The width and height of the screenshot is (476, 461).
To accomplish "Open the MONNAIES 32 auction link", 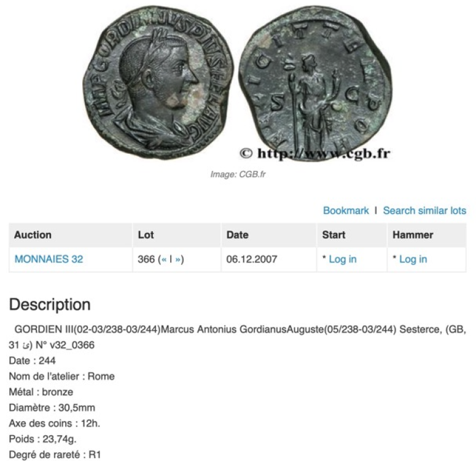I will point(49,259).
